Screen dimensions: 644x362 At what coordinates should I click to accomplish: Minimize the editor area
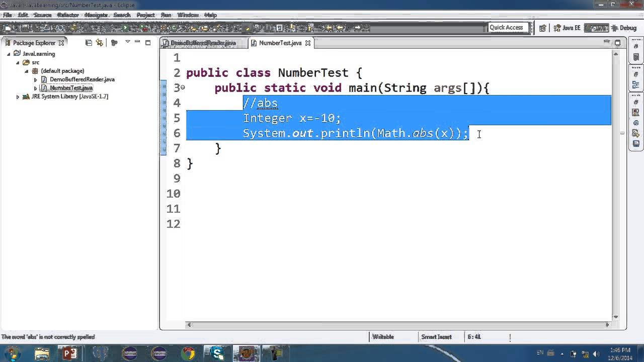608,43
